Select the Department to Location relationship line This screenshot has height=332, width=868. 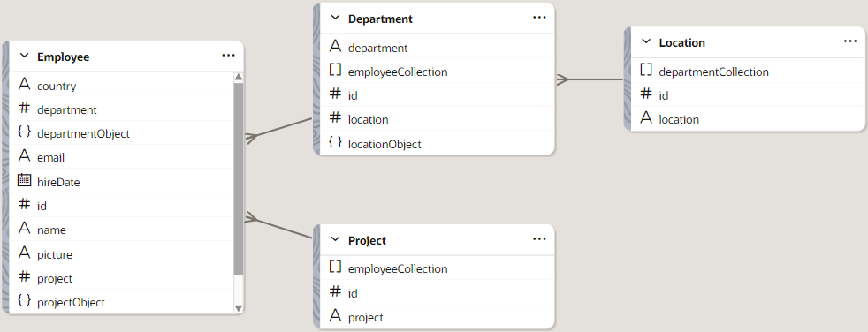(590, 79)
